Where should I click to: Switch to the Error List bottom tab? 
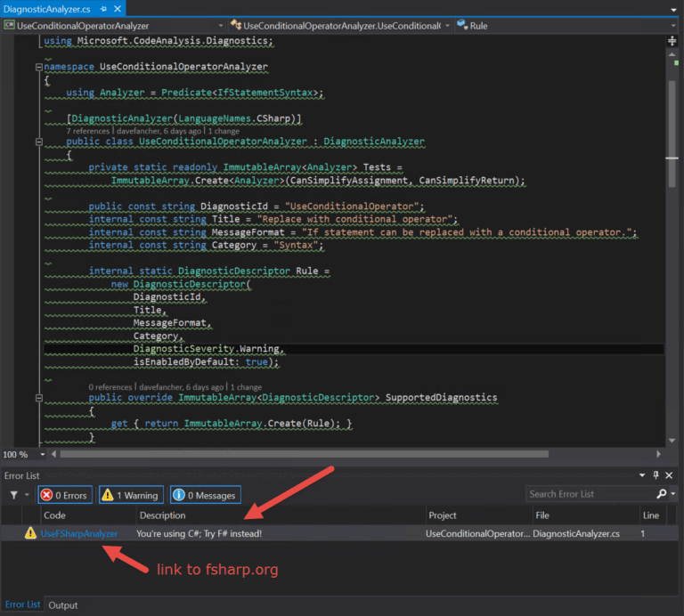point(22,604)
